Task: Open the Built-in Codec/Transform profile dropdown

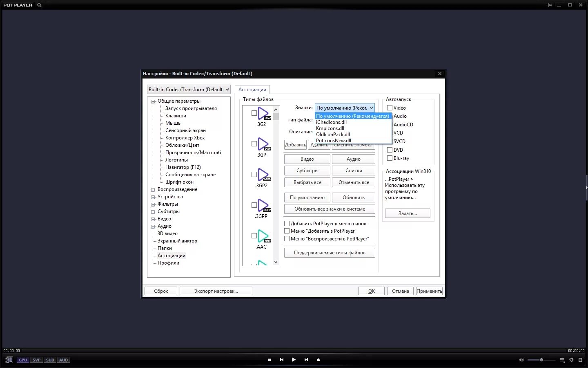Action: (189, 90)
